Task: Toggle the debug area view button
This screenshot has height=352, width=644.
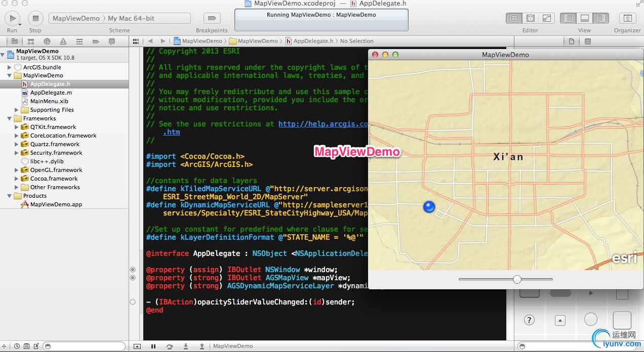Action: 584,18
